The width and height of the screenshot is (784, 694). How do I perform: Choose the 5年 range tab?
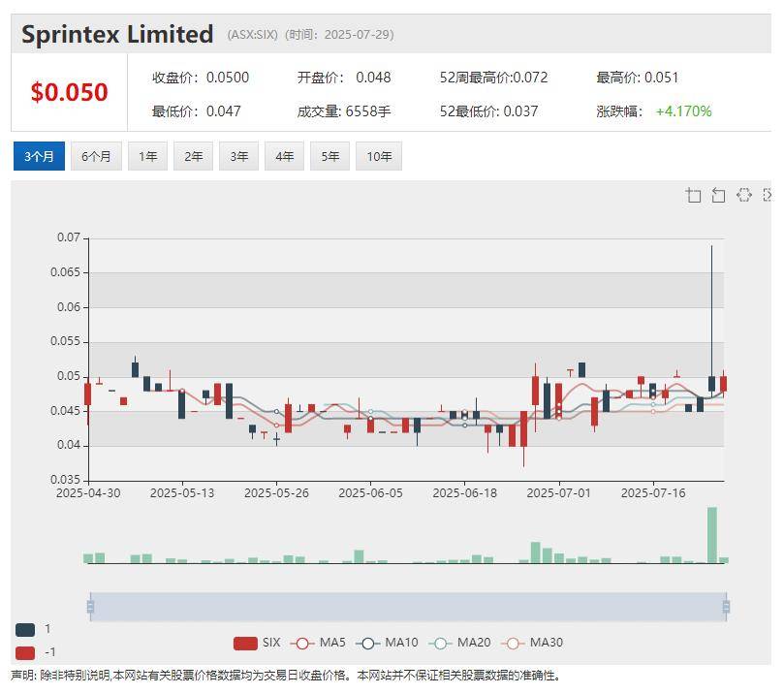pyautogui.click(x=330, y=156)
